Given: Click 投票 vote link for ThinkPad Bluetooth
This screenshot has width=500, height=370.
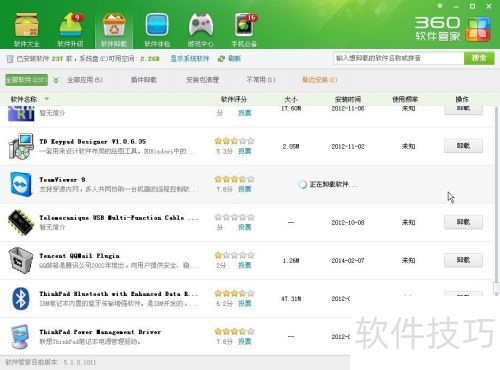Looking at the screenshot, I should [244, 303].
